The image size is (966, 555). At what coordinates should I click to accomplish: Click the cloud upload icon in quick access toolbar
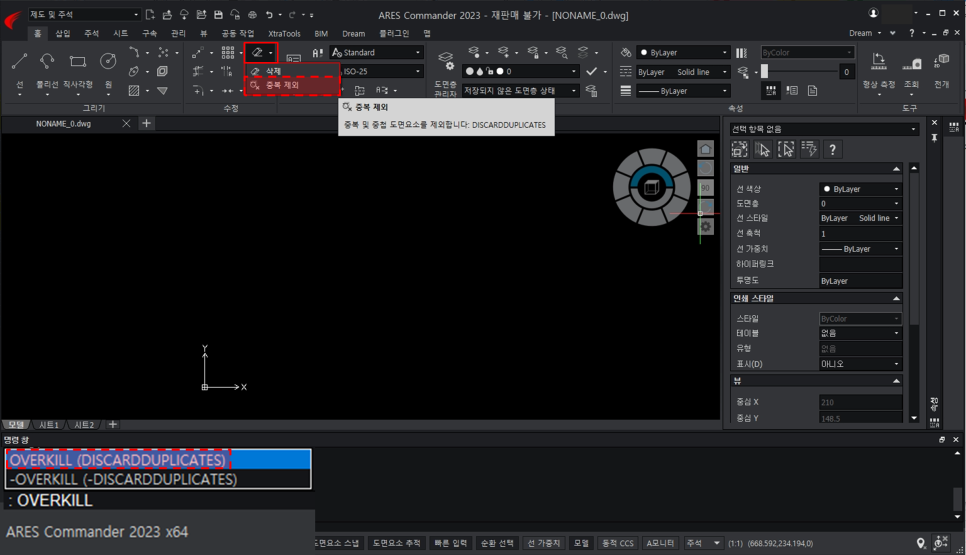(x=184, y=15)
